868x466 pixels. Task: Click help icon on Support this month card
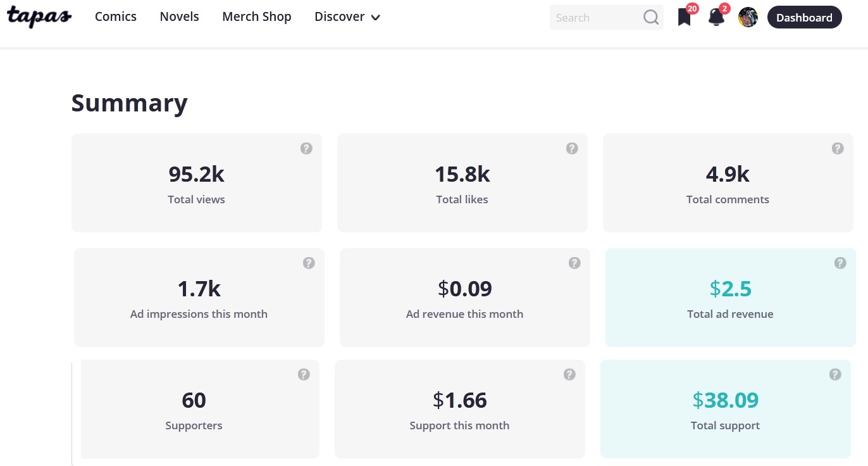pyautogui.click(x=569, y=375)
